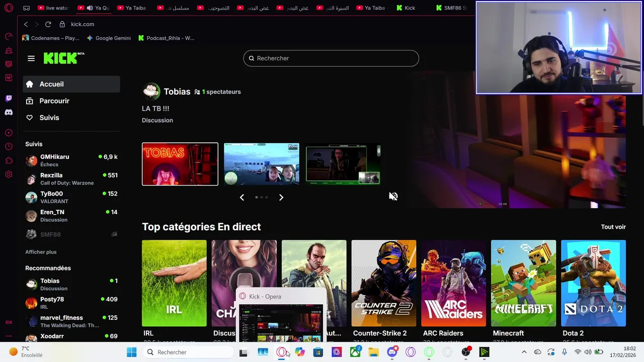Select the highway car stream thumbnail
The image size is (644, 362).
tap(262, 164)
